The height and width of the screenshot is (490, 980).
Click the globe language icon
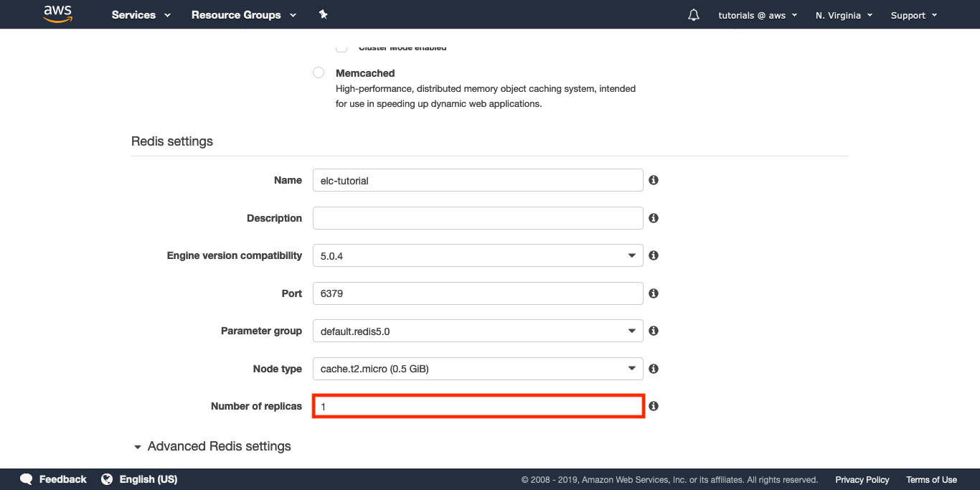pyautogui.click(x=107, y=479)
